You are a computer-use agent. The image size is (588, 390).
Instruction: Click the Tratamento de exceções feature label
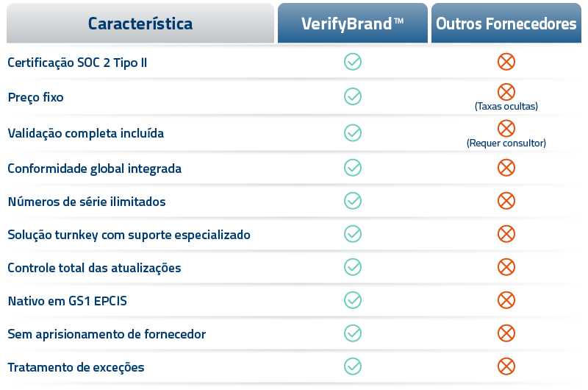click(x=76, y=366)
